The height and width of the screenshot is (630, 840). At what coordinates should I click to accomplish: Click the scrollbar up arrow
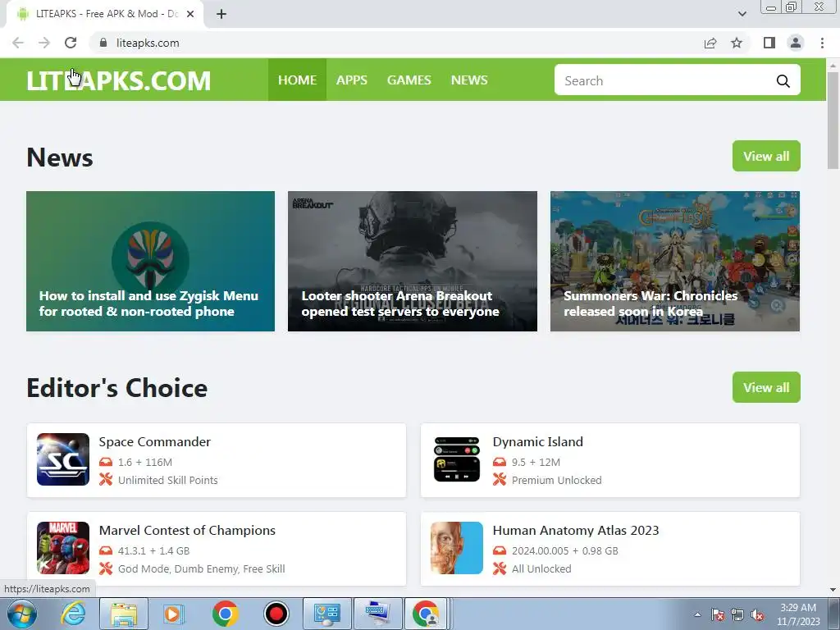click(x=833, y=65)
